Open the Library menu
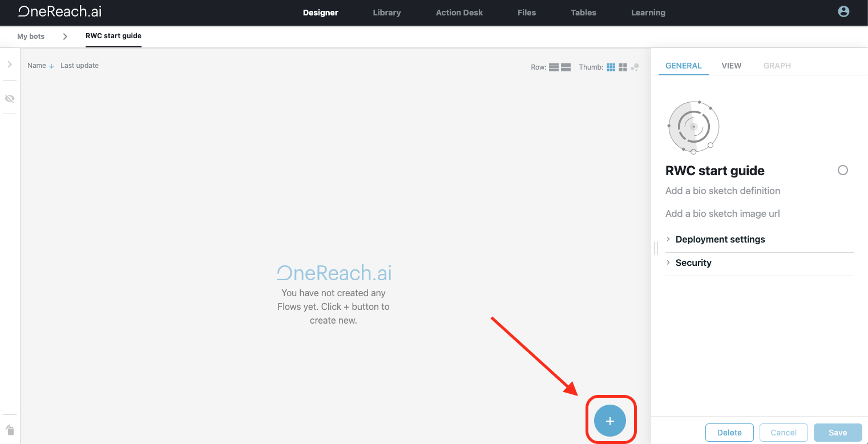This screenshot has height=444, width=868. click(386, 13)
